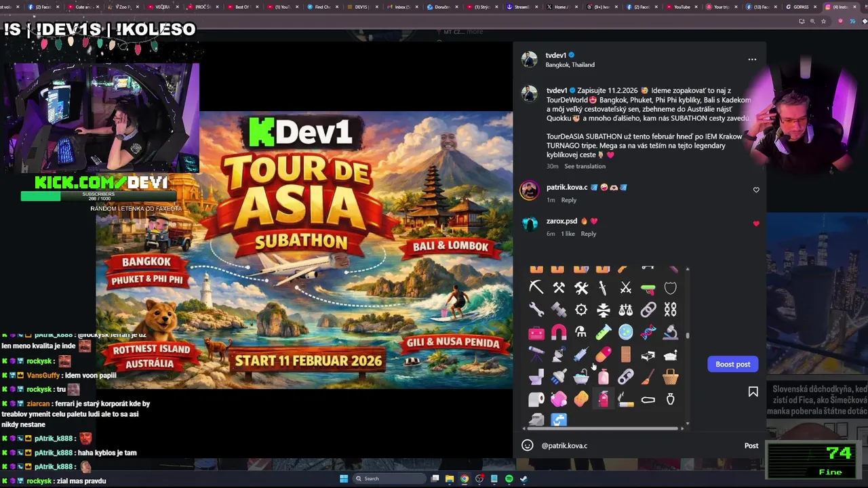Viewport: 868px width, 488px height.
Task: Bookmark page with browser star icon
Action: 823,21
